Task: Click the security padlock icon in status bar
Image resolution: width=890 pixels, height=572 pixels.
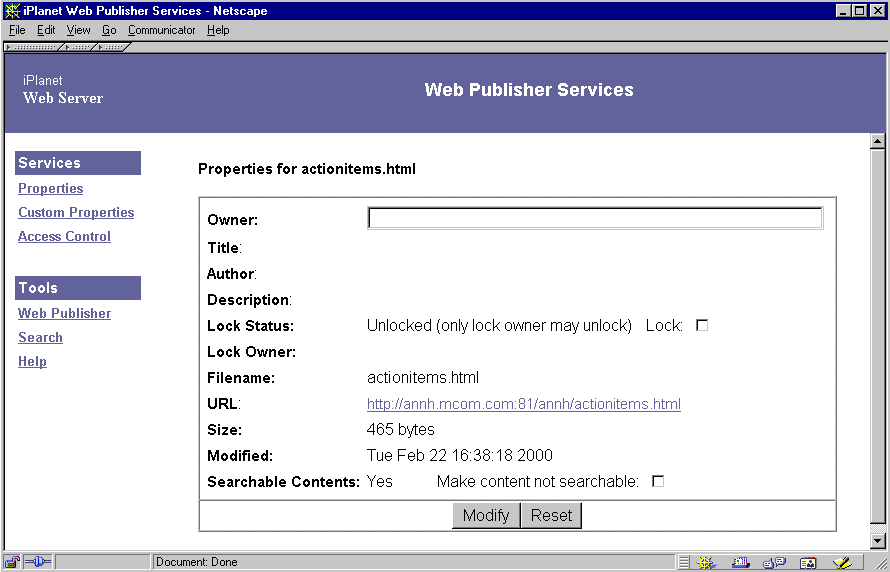Action: point(12,562)
